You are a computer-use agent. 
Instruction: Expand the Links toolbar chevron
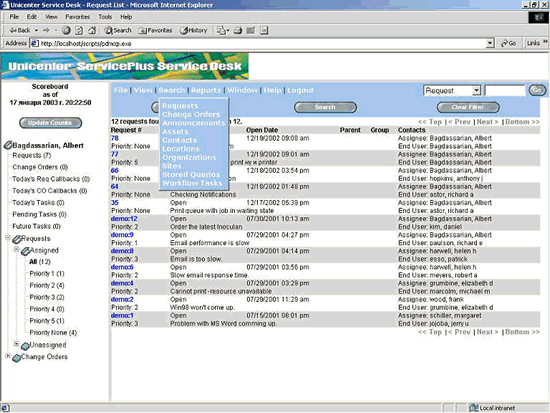tap(545, 42)
